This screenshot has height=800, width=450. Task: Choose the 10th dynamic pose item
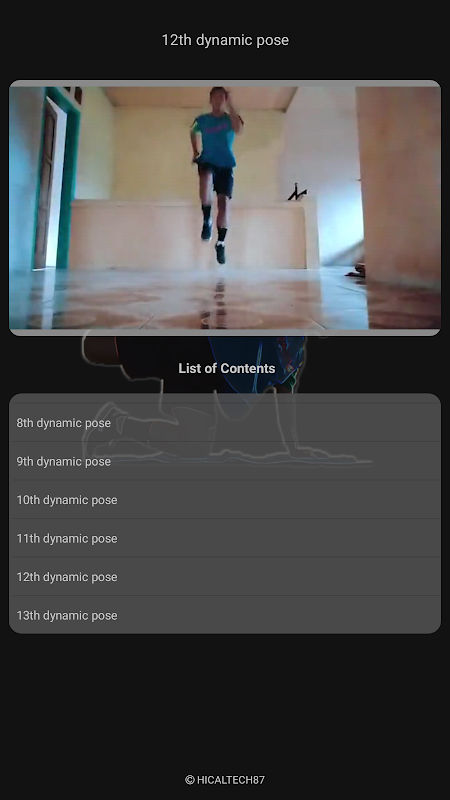point(224,500)
